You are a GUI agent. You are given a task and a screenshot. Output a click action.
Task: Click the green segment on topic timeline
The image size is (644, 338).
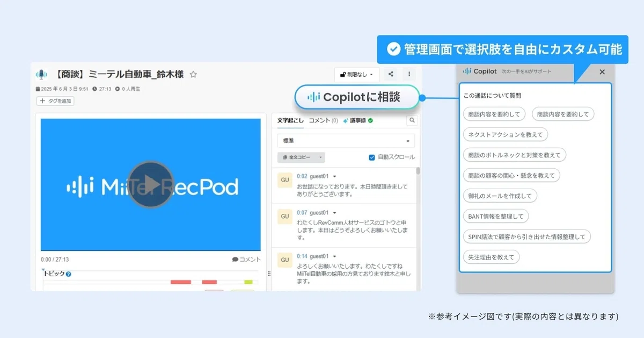[248, 282]
